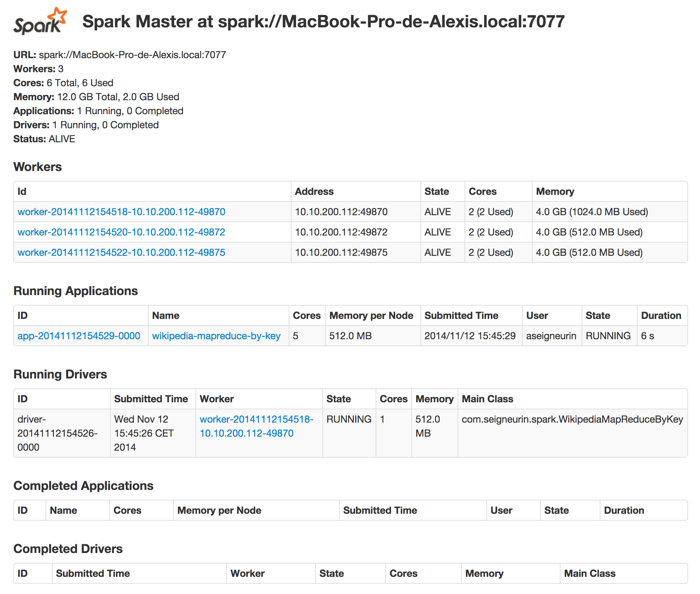The image size is (700, 594).
Task: Click Main Class header in Running Drivers
Action: pos(487,399)
